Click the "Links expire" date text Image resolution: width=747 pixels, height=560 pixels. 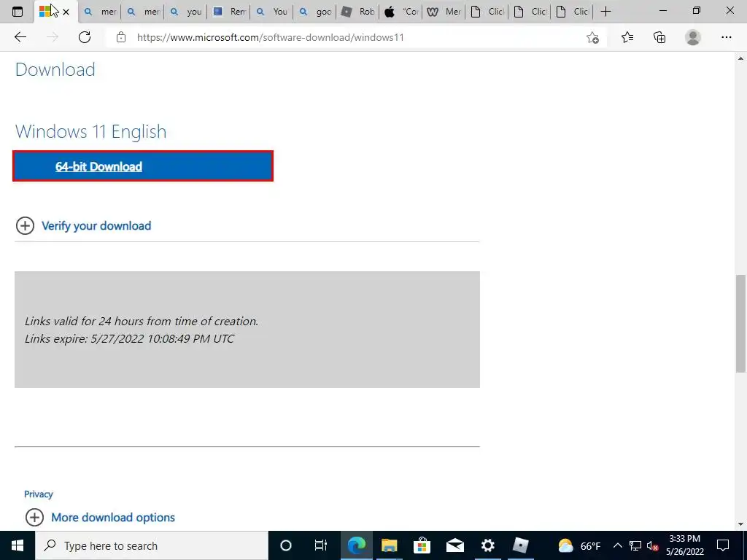(x=129, y=338)
